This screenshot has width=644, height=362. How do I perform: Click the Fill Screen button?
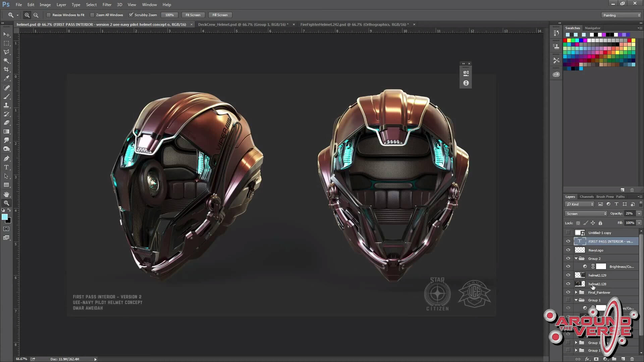(220, 15)
